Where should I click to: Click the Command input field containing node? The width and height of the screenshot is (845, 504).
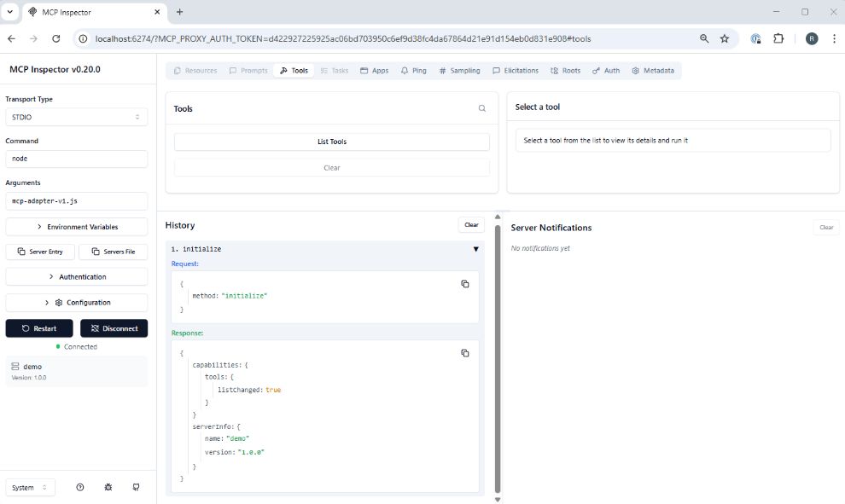click(76, 159)
